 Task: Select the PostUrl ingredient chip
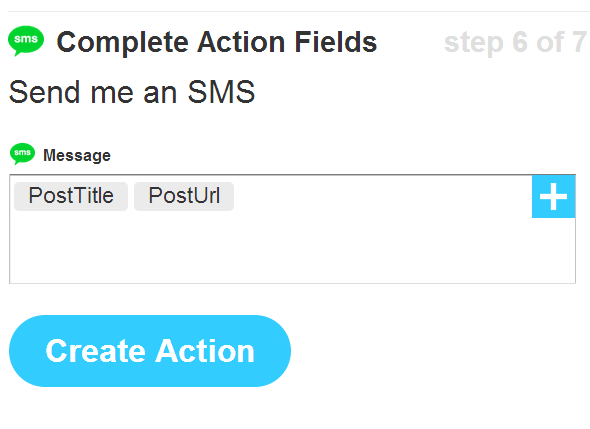pyautogui.click(x=184, y=196)
